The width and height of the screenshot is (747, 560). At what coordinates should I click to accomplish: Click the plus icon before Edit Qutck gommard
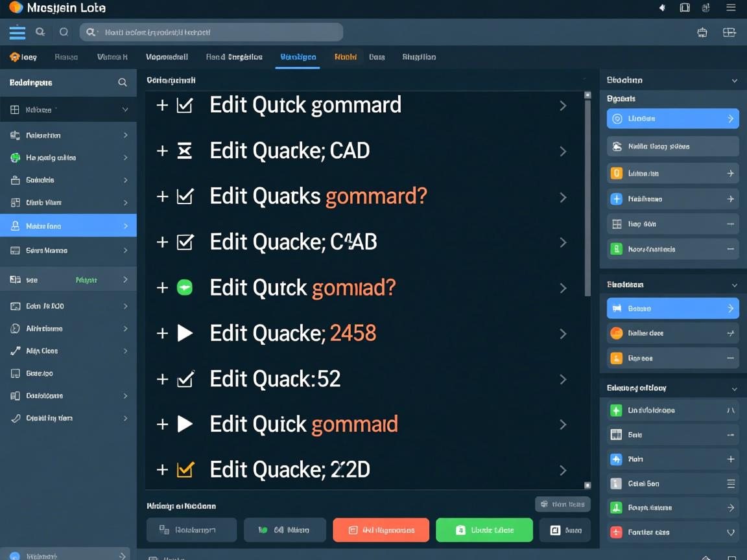(162, 106)
